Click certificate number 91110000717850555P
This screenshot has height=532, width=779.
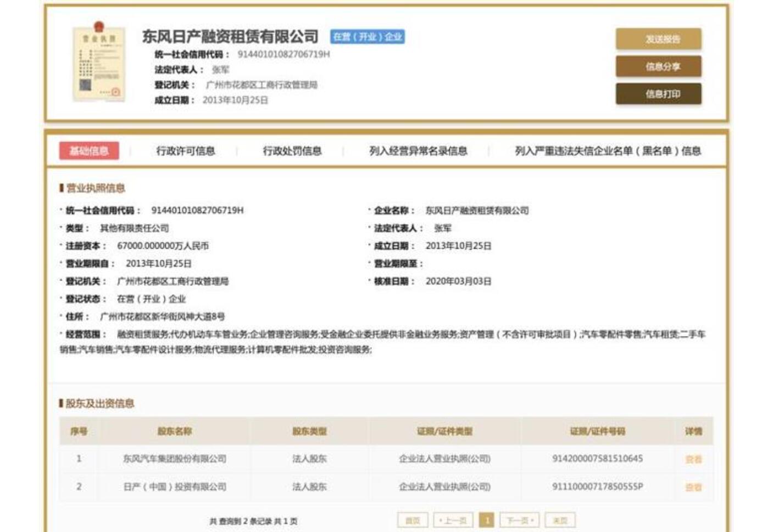(597, 486)
